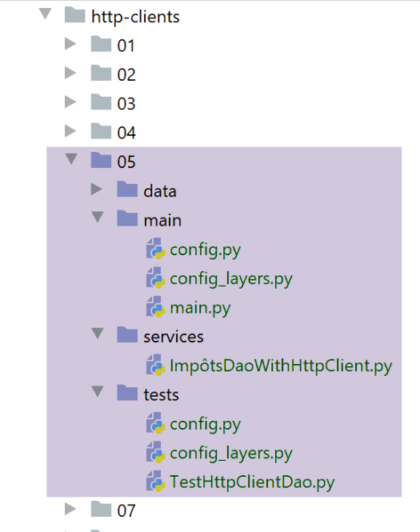Expand the 01 folder
Screen dimensions: 420x532
(70, 44)
